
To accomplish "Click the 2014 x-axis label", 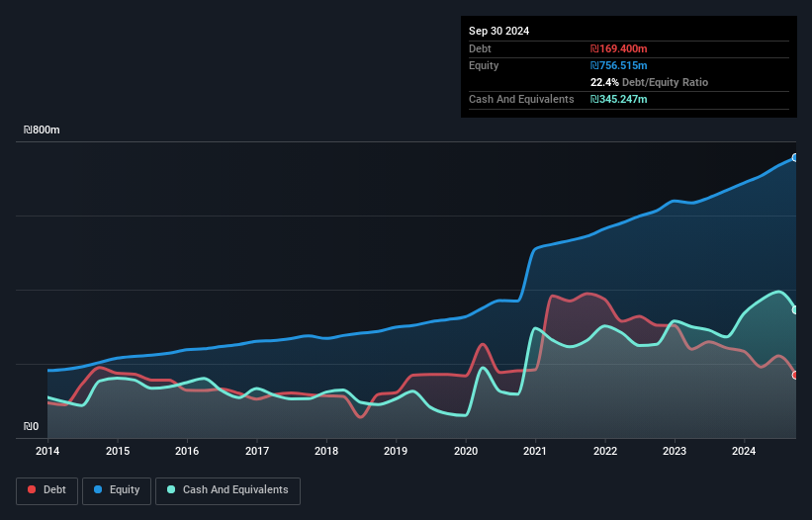I will [x=47, y=451].
